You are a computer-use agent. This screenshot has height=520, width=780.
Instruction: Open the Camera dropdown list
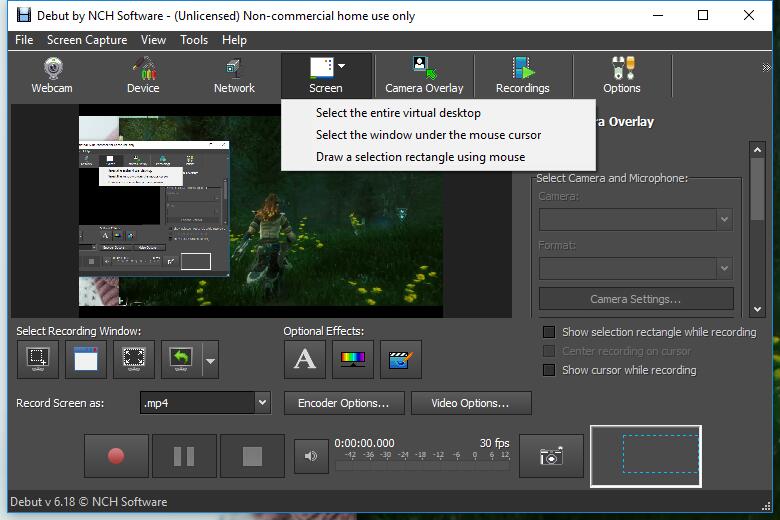tap(725, 219)
